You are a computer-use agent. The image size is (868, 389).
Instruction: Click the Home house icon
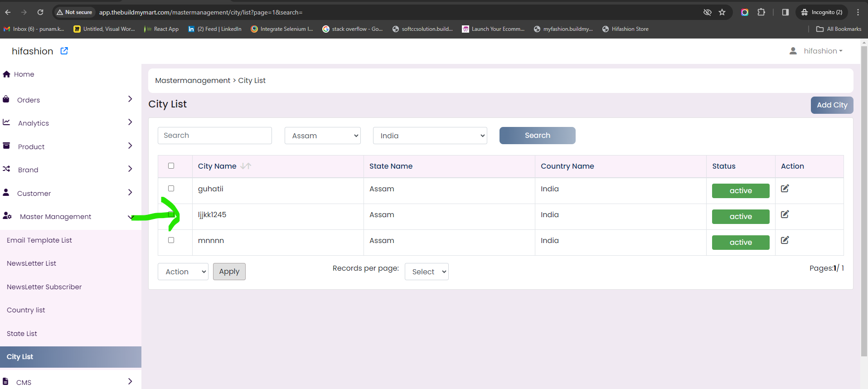(6, 74)
